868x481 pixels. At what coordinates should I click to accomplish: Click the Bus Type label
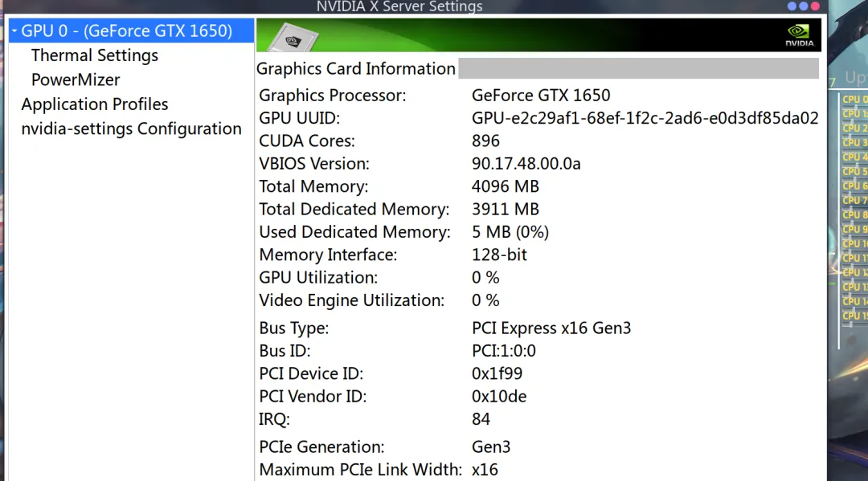tap(293, 328)
